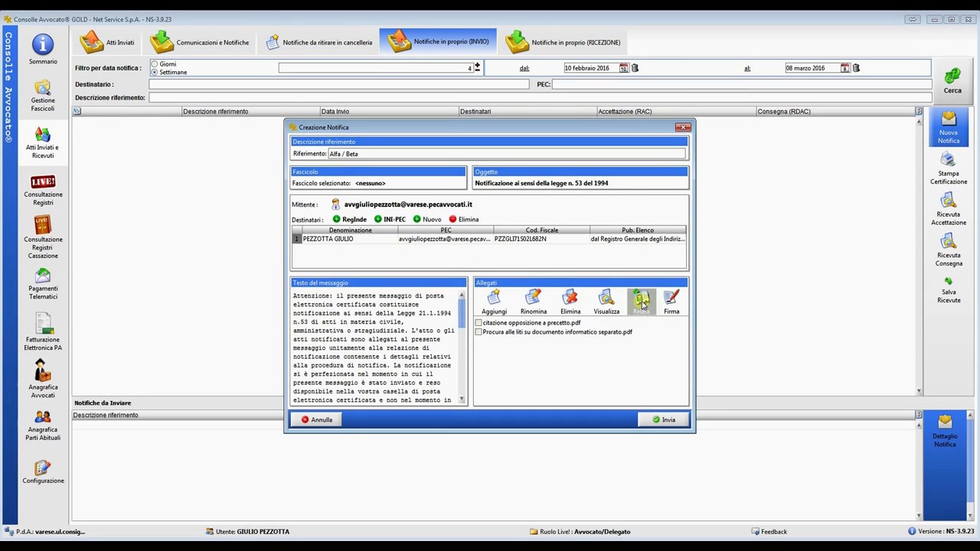This screenshot has height=551, width=980.
Task: Click Elimina recipient button
Action: (464, 220)
